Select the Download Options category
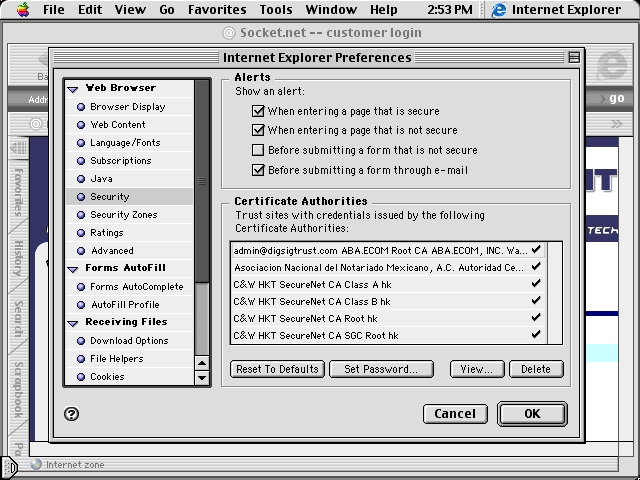The image size is (640, 480). [x=129, y=341]
